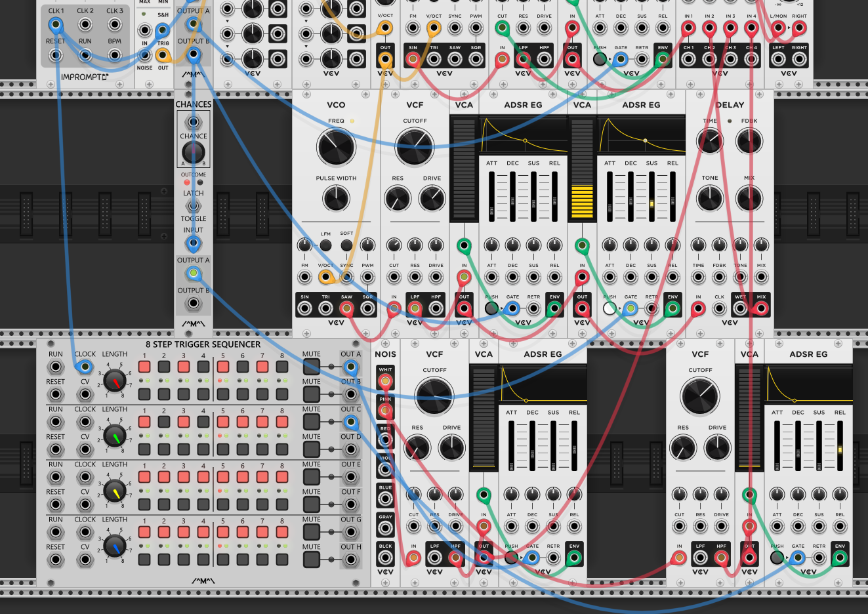This screenshot has height=614, width=868.
Task: Toggle step 8 in the OUT E row
Action: (x=282, y=477)
